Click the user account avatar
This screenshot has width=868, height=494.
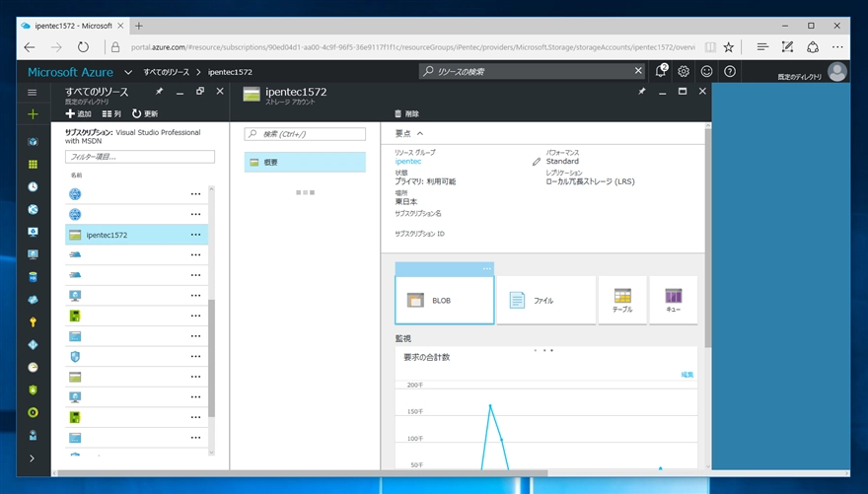(837, 71)
